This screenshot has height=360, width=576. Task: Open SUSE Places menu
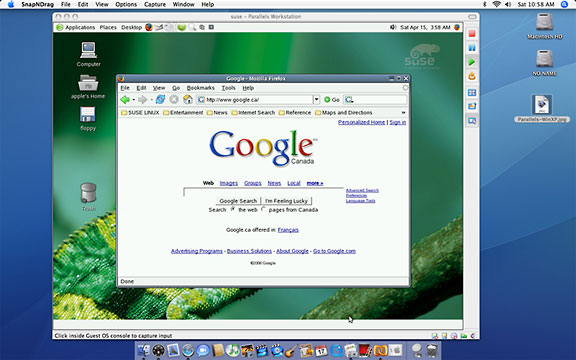point(108,27)
